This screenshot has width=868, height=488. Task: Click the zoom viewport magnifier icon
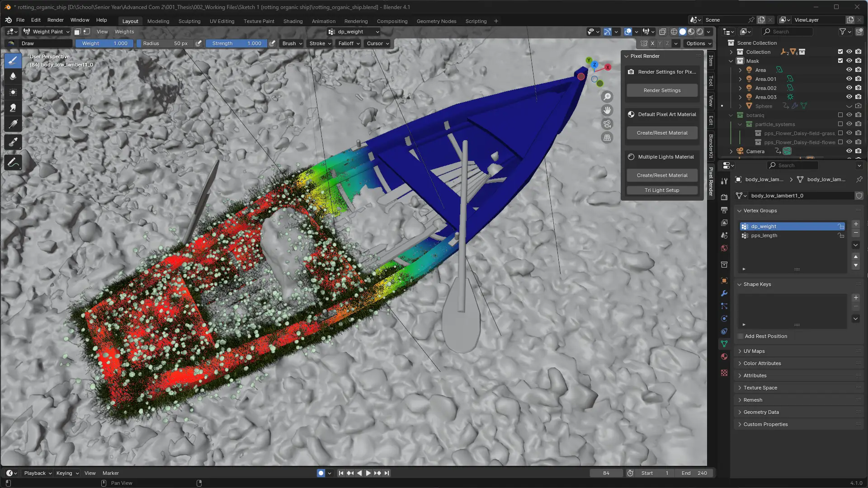[x=607, y=97]
